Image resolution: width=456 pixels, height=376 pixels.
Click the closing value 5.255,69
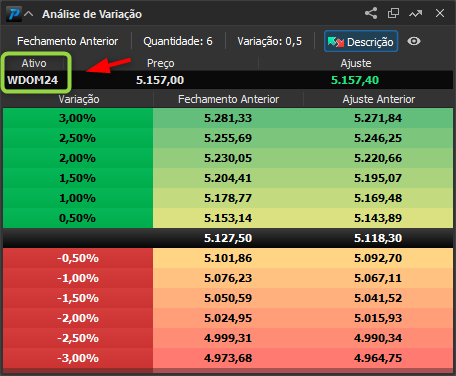tap(228, 138)
